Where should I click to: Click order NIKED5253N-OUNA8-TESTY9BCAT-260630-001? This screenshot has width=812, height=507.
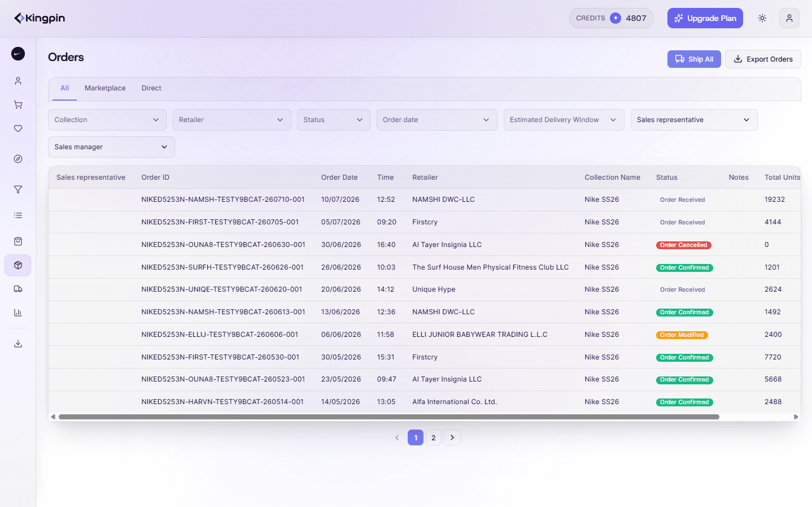[224, 245]
